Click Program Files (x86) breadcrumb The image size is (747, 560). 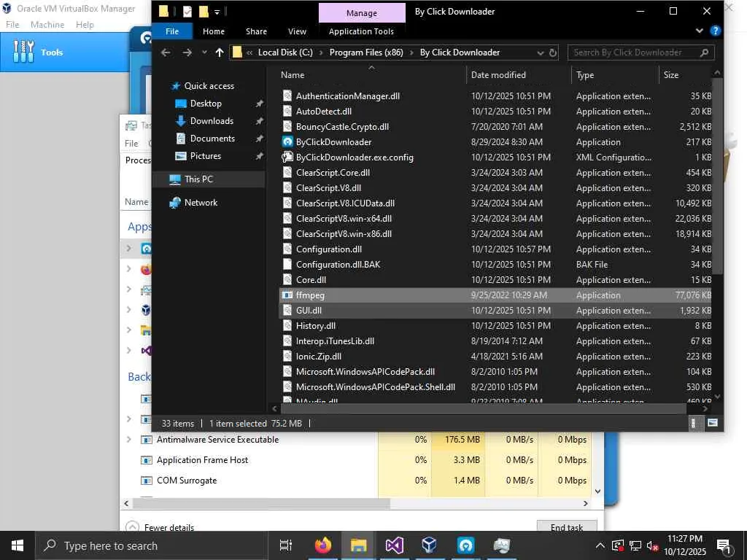pyautogui.click(x=366, y=52)
